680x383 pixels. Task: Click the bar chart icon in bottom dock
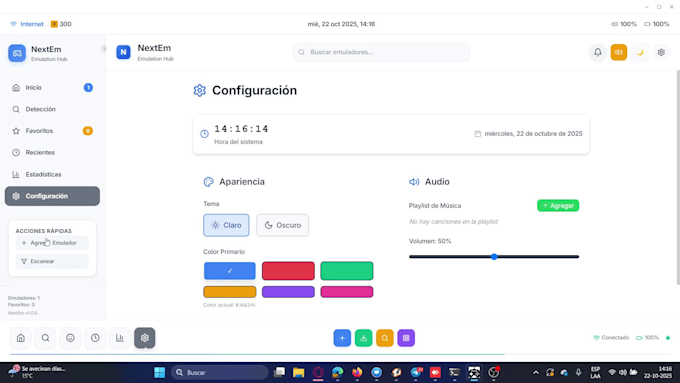(x=120, y=338)
